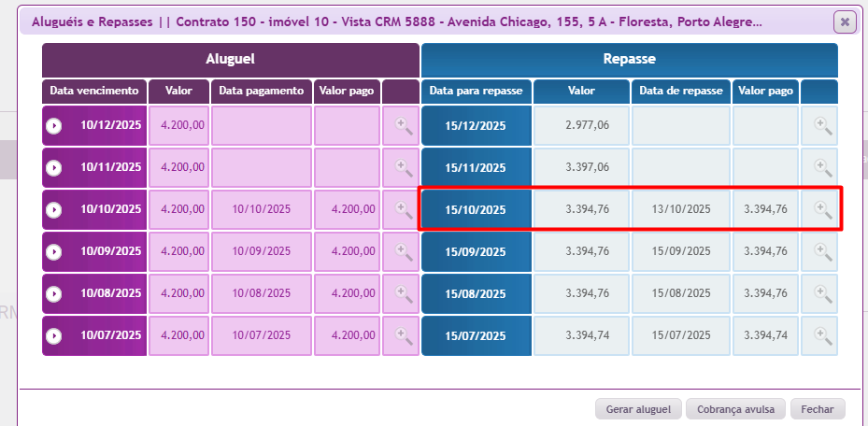Click the Gerar aluguel button
This screenshot has height=426, width=868.
pos(638,409)
